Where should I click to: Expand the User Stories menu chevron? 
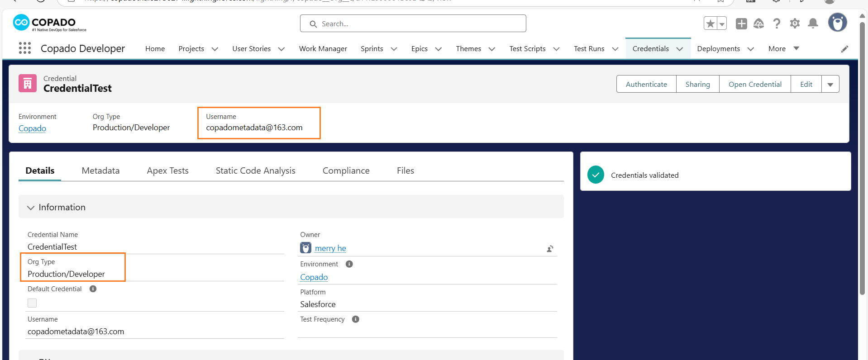(281, 49)
